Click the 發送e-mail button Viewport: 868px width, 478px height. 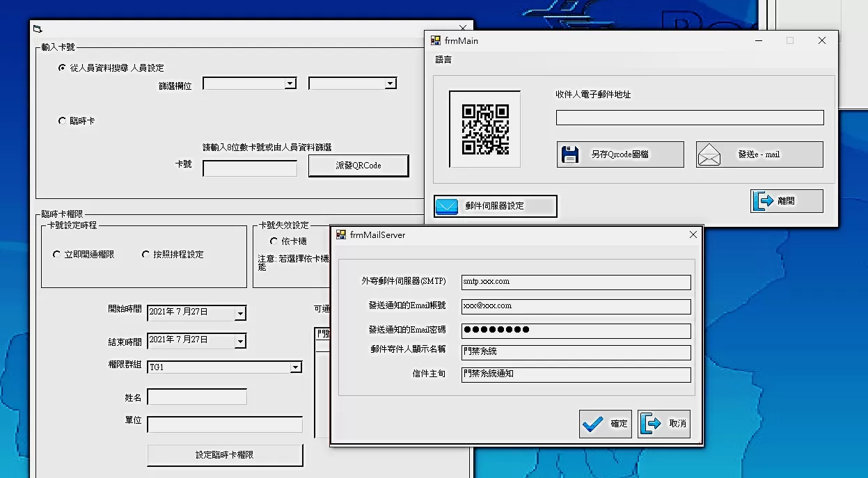click(x=759, y=154)
